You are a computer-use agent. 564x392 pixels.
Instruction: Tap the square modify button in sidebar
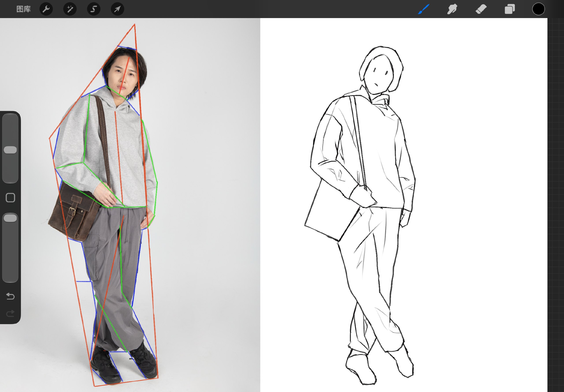(x=10, y=197)
